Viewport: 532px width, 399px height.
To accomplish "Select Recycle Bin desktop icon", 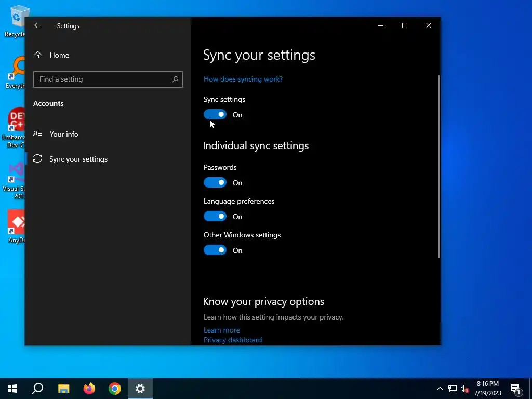I will click(16, 21).
